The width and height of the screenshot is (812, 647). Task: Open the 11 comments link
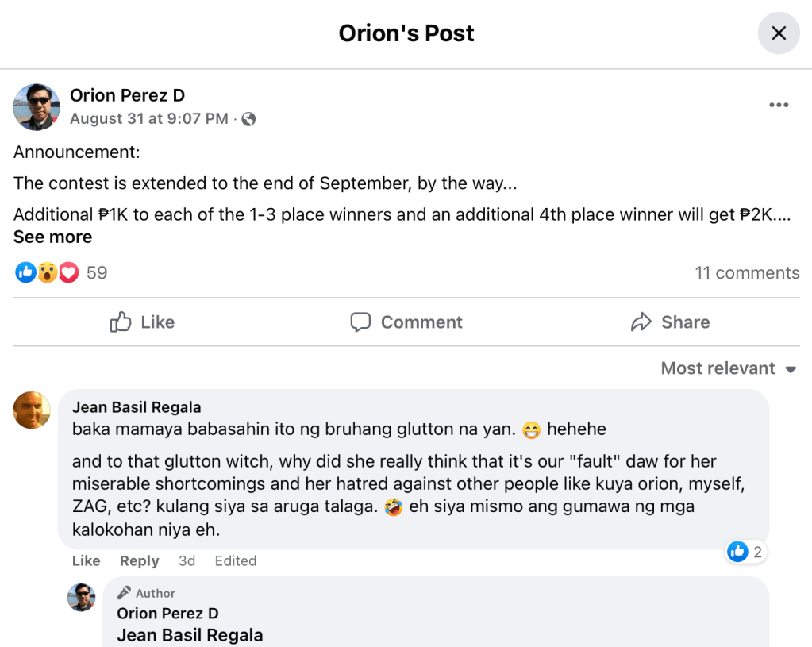(x=747, y=273)
